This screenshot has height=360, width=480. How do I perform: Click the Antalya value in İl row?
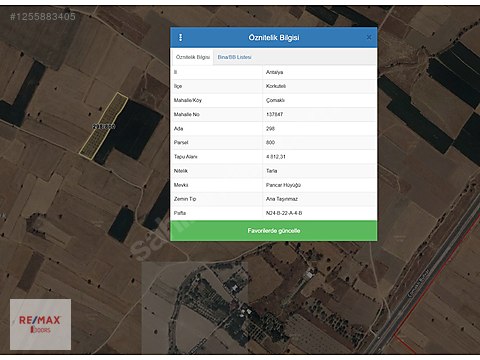point(274,72)
